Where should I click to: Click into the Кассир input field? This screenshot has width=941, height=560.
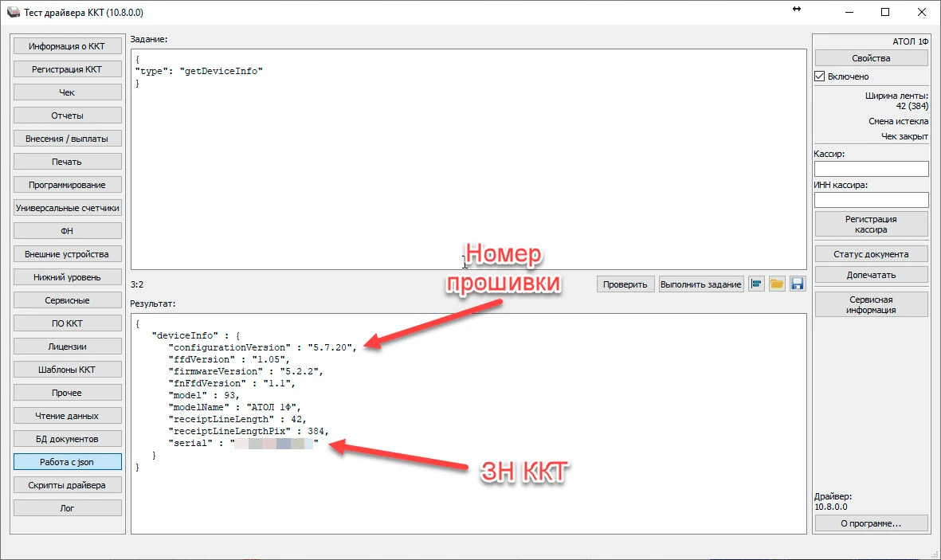click(871, 169)
